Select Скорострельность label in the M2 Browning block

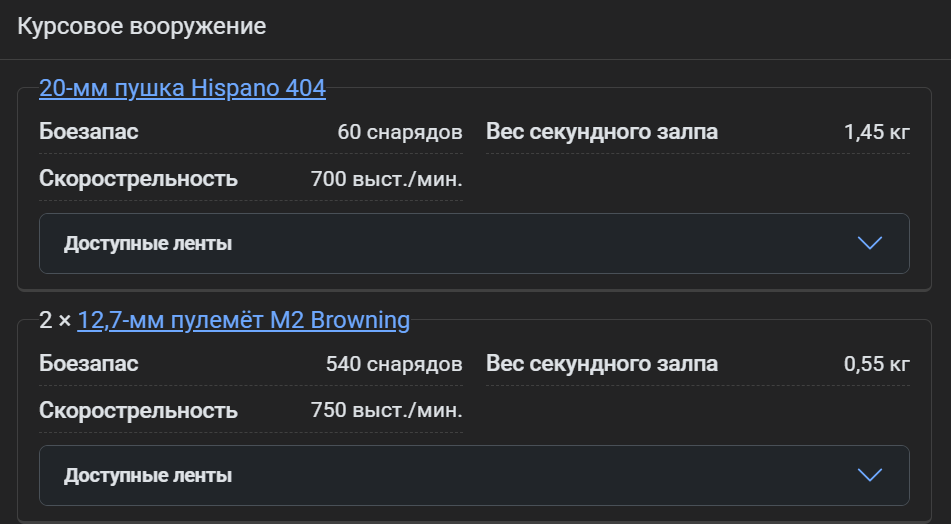pos(139,411)
